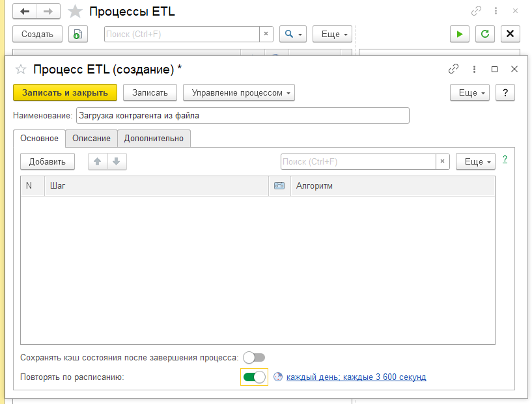The height and width of the screenshot is (404, 532).
Task: Move step down with the down arrow
Action: point(117,161)
